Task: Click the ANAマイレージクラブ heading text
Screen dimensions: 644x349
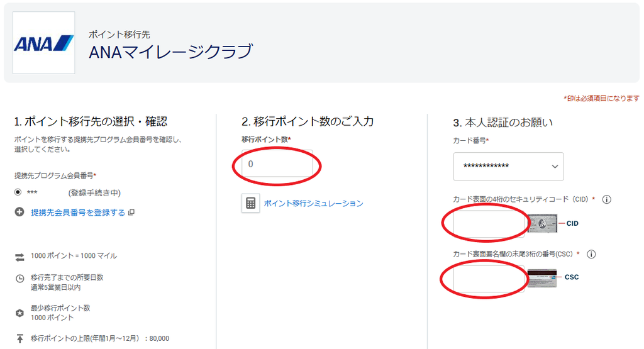Action: [170, 52]
